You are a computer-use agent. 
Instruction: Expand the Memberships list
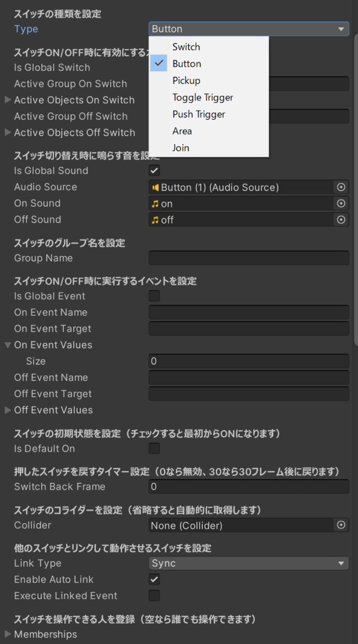pyautogui.click(x=8, y=634)
